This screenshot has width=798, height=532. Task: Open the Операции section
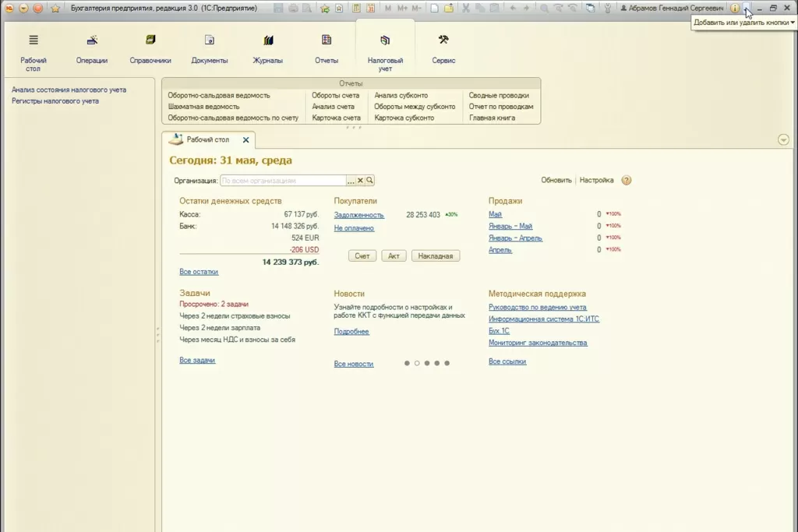coord(92,49)
